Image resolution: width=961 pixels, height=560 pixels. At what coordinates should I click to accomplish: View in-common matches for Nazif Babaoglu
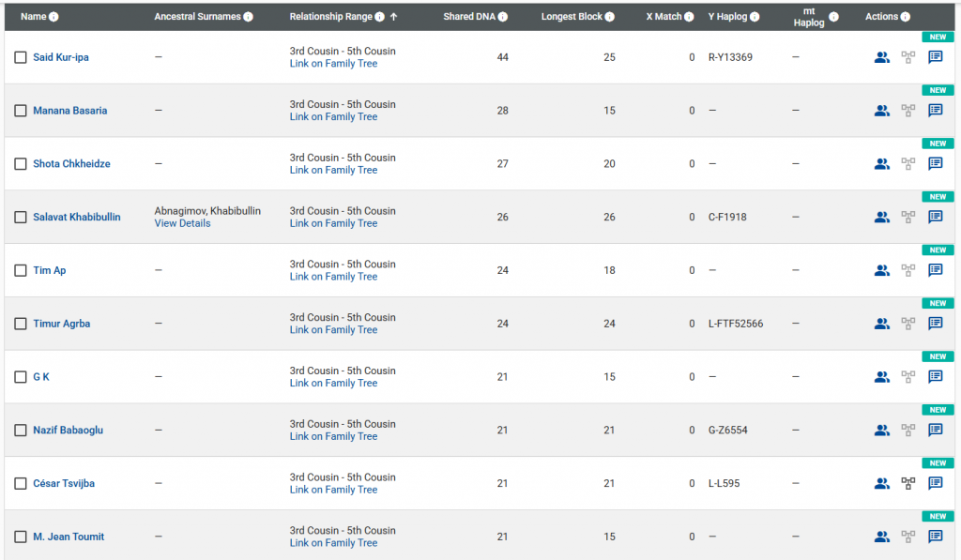(881, 431)
